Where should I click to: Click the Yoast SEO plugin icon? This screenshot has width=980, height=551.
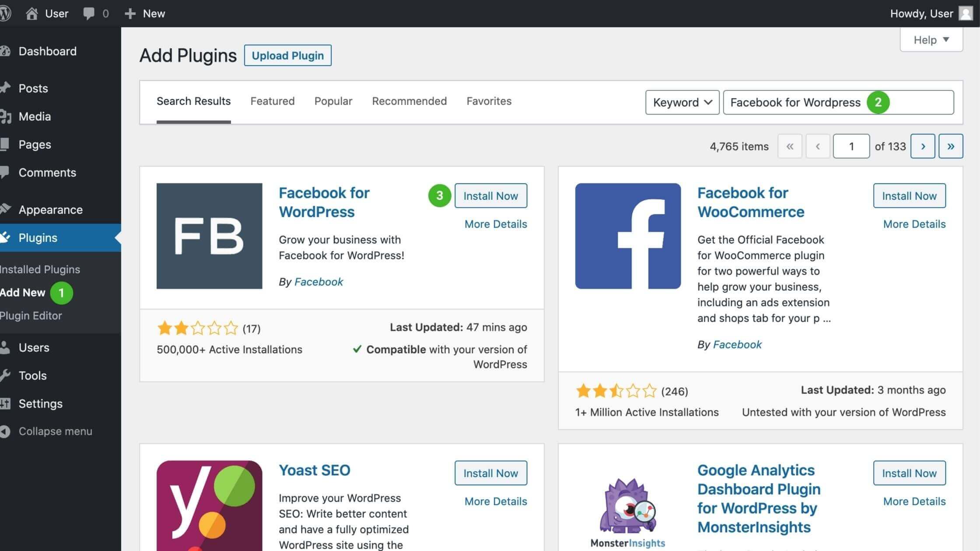(210, 506)
